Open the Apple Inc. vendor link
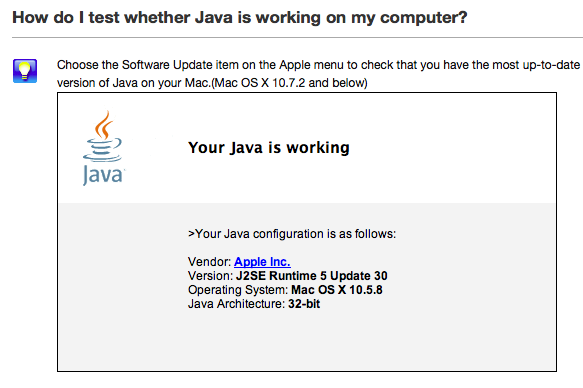 262,262
